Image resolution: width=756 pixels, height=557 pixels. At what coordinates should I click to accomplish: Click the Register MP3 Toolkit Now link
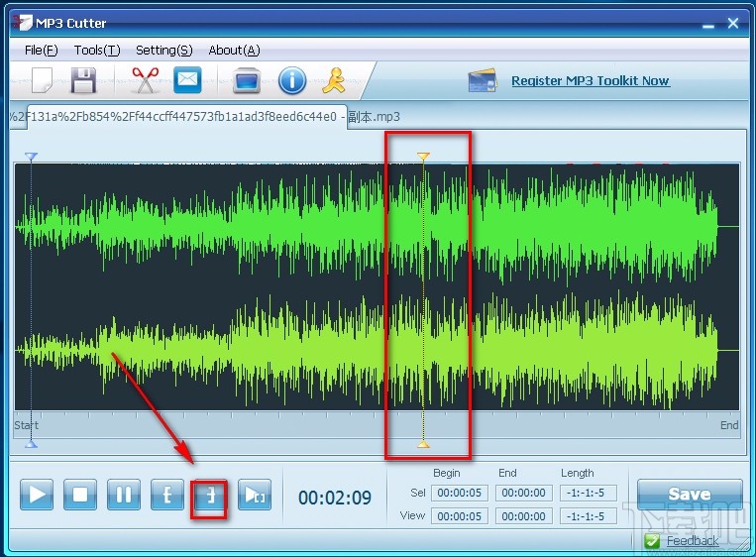tap(591, 80)
